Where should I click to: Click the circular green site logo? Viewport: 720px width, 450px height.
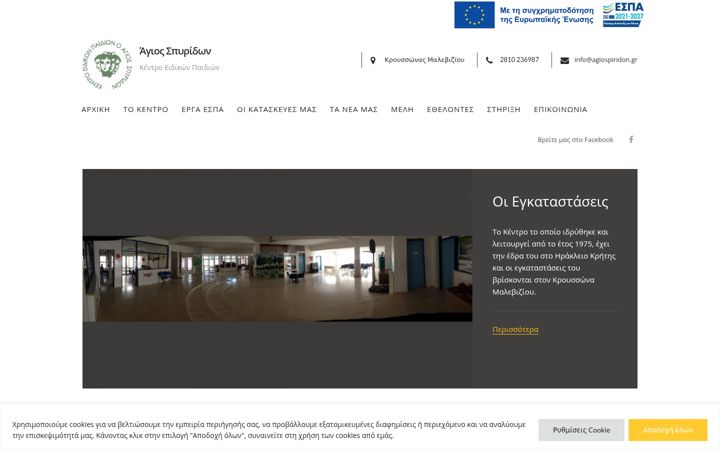click(x=107, y=64)
